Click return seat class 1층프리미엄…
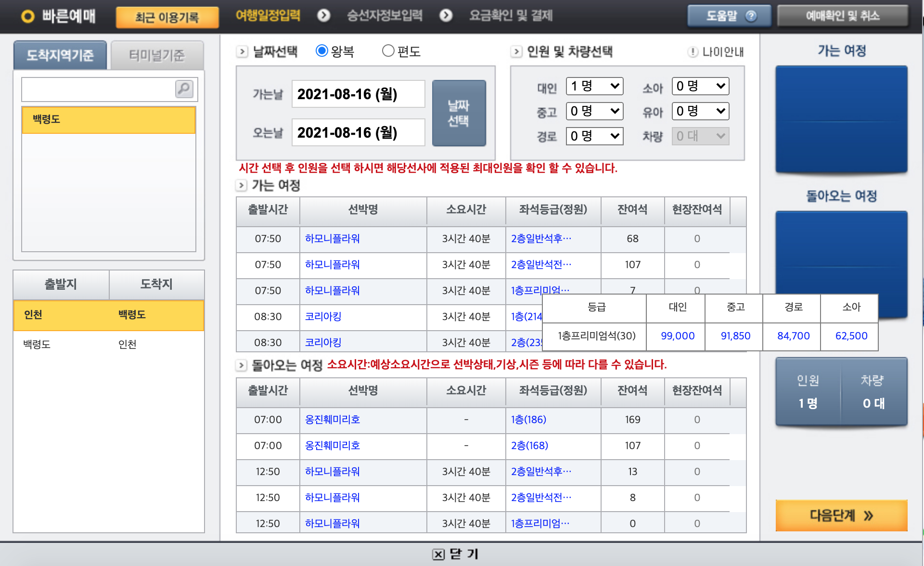Screen dimensions: 924x566 click(540, 524)
